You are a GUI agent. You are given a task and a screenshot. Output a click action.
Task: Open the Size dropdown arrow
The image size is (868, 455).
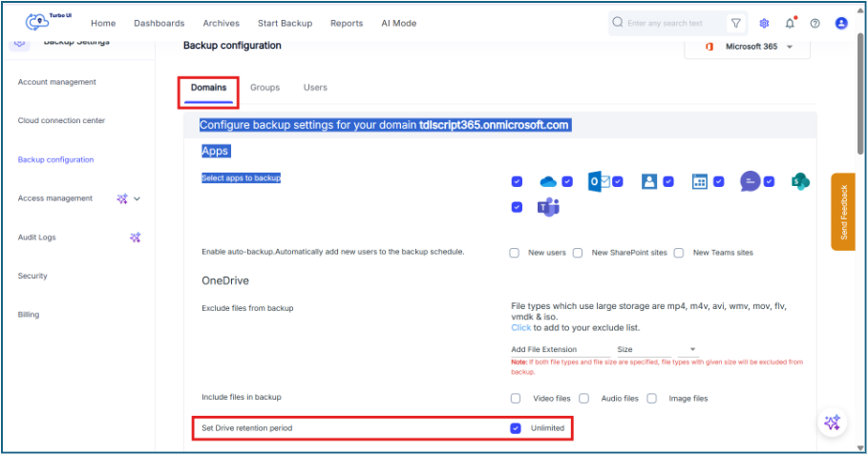[x=692, y=349]
